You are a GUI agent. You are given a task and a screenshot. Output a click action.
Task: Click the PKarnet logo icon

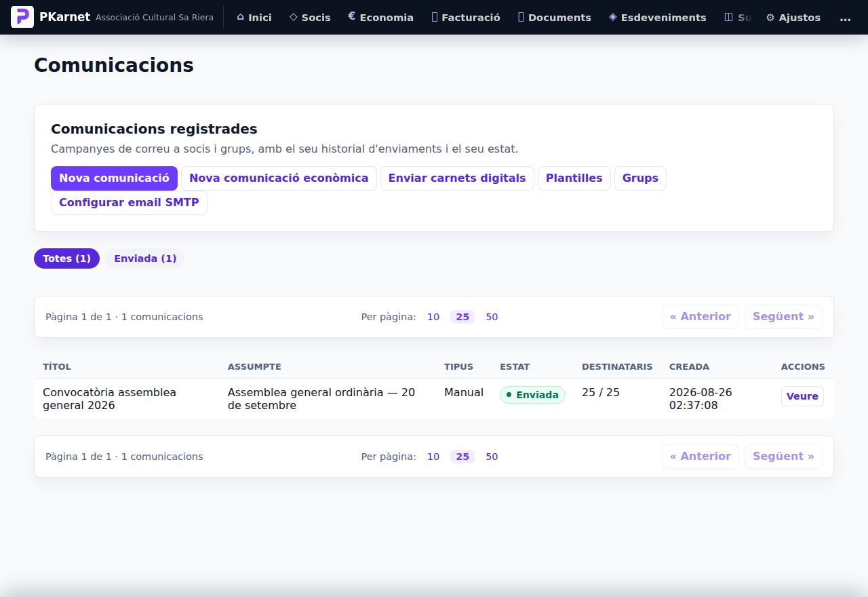point(22,17)
